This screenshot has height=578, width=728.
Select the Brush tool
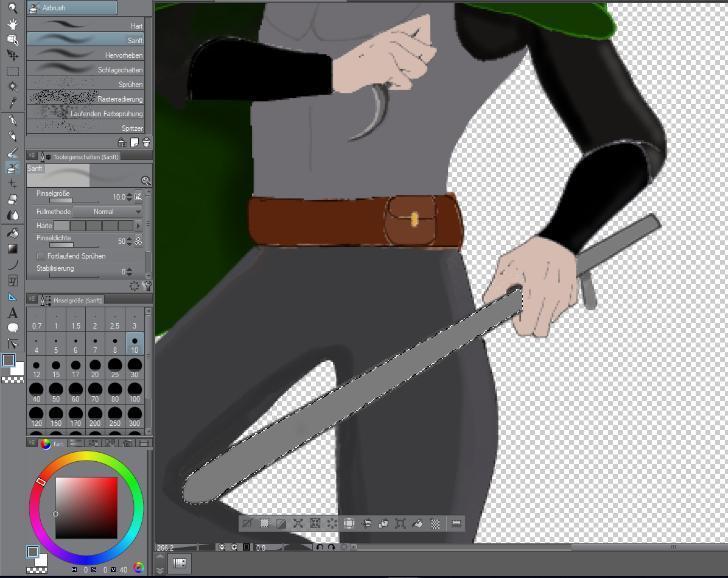point(13,152)
